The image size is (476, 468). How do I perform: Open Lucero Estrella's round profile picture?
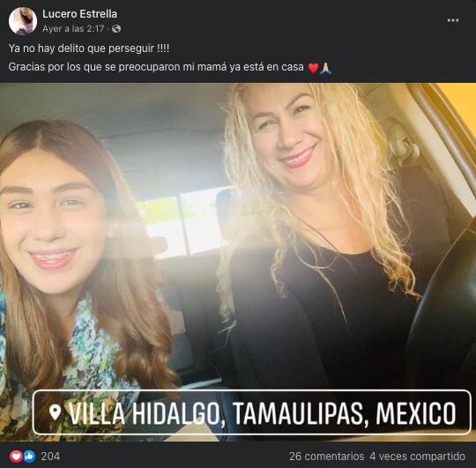coord(22,21)
